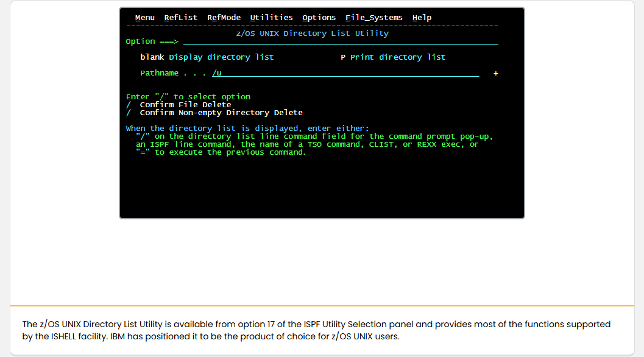Toggle the Confirm File Delete slash option
This screenshot has width=644, height=357.
[x=129, y=105]
